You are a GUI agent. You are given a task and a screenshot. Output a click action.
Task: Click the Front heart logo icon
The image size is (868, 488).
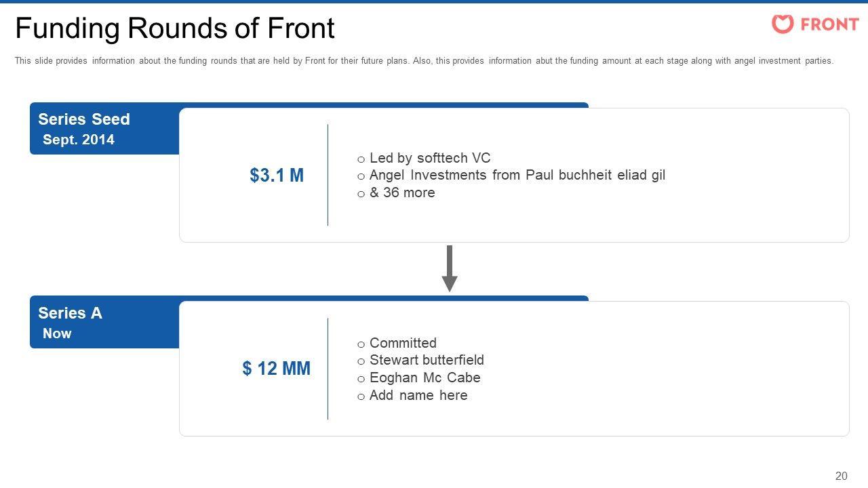tap(782, 24)
